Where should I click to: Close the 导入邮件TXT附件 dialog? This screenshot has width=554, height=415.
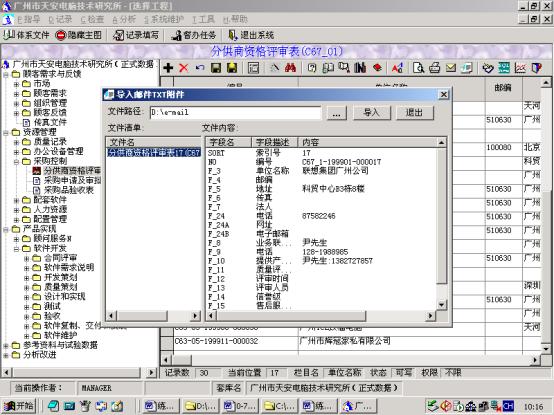click(x=443, y=94)
